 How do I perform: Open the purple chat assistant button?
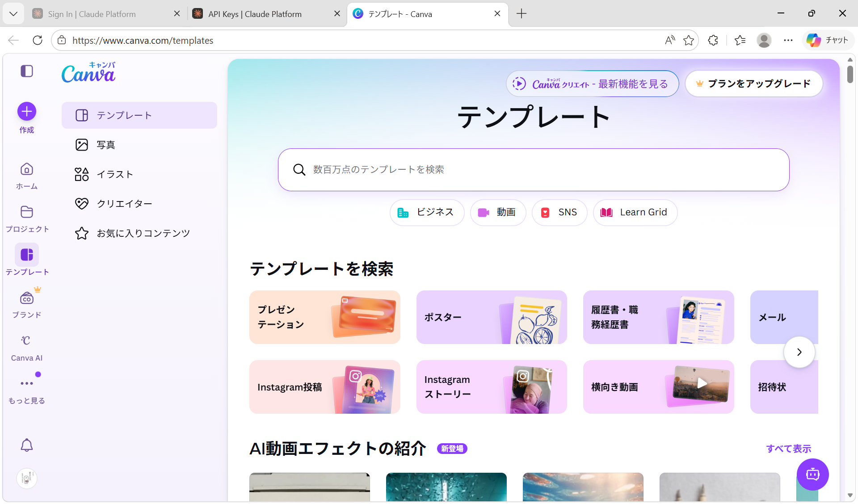812,474
